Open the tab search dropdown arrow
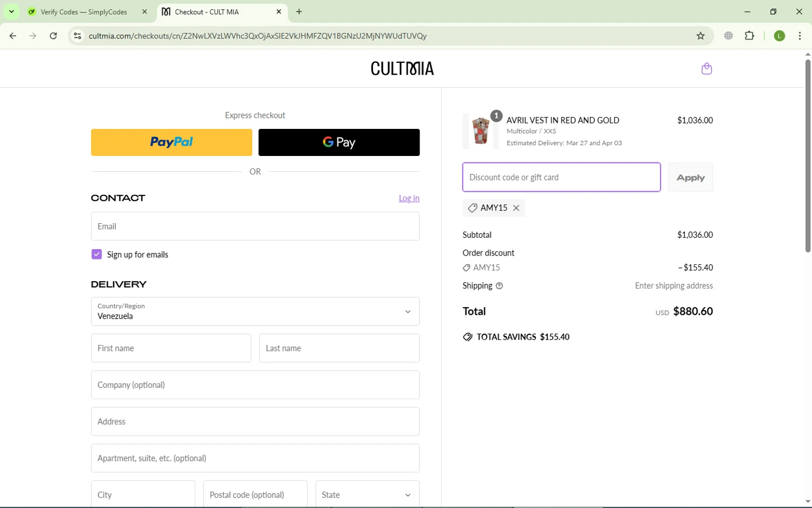812x508 pixels. 11,11
